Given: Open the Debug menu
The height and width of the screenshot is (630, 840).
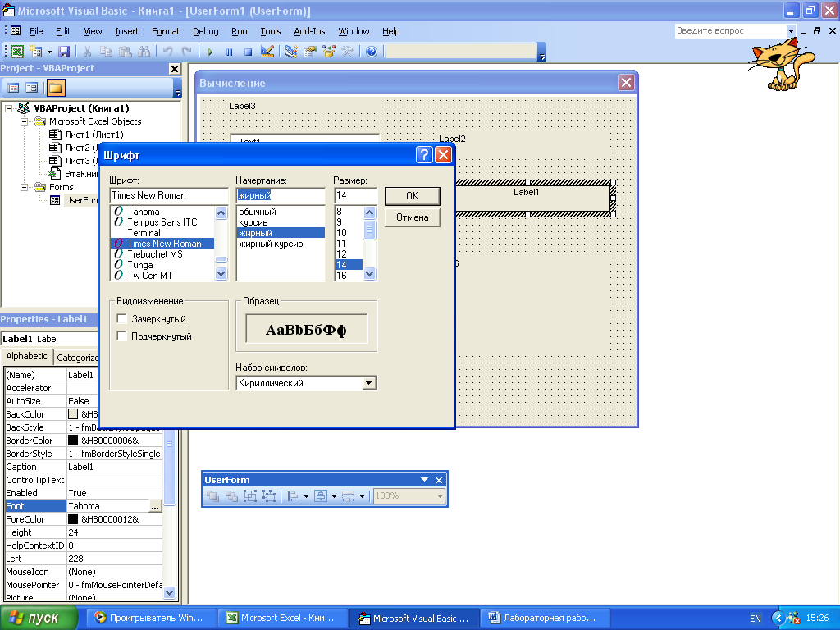Looking at the screenshot, I should pyautogui.click(x=206, y=31).
